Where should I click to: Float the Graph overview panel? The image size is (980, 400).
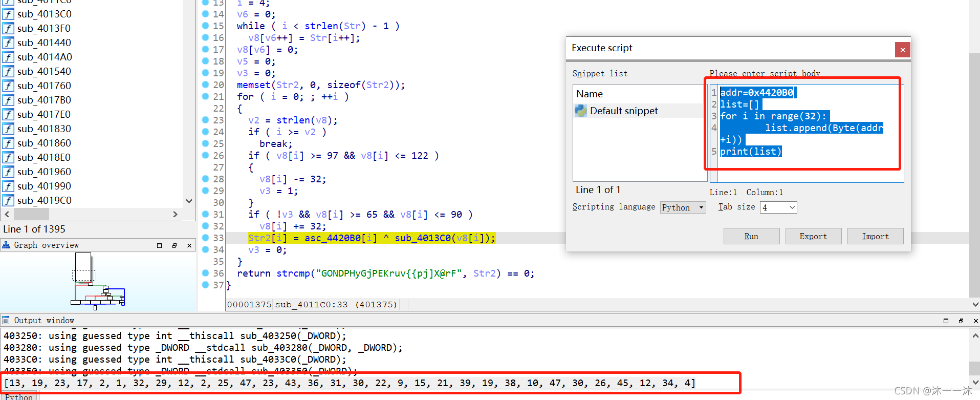click(175, 245)
